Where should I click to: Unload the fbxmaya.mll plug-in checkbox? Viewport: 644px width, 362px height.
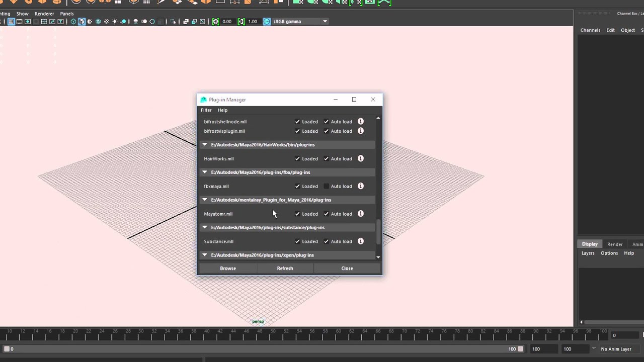click(x=297, y=186)
